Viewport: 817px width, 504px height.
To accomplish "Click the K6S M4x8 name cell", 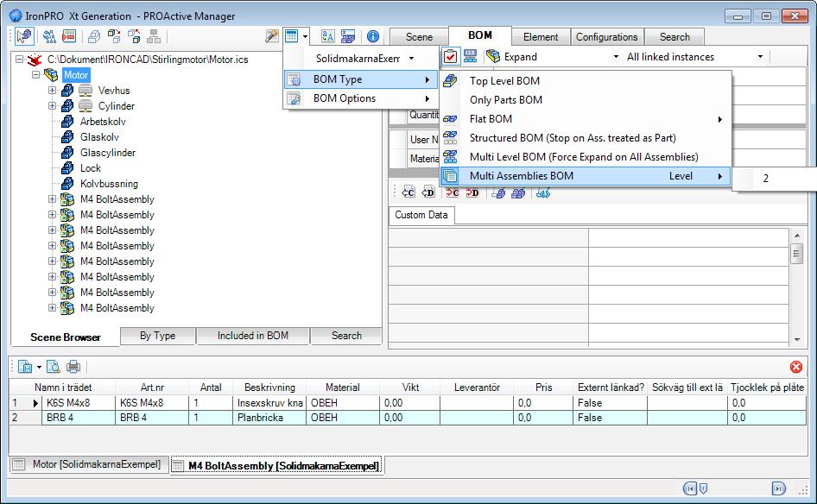I will click(x=78, y=403).
